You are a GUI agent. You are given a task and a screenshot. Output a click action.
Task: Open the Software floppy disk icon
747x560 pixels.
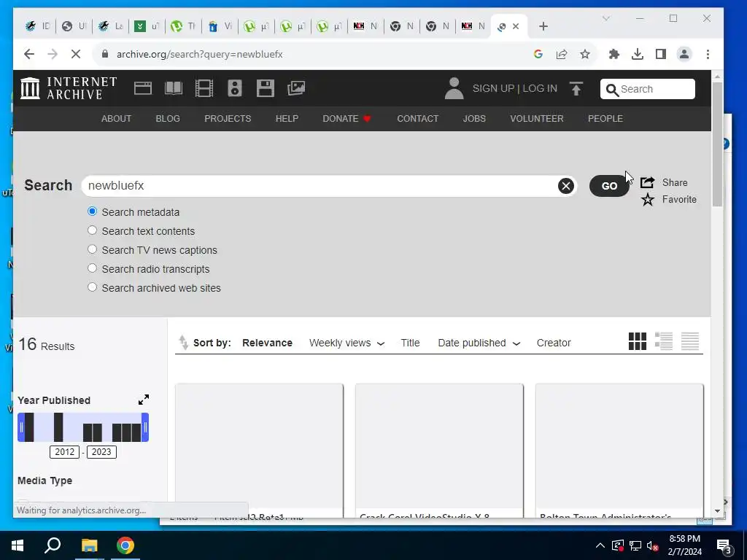pyautogui.click(x=266, y=88)
